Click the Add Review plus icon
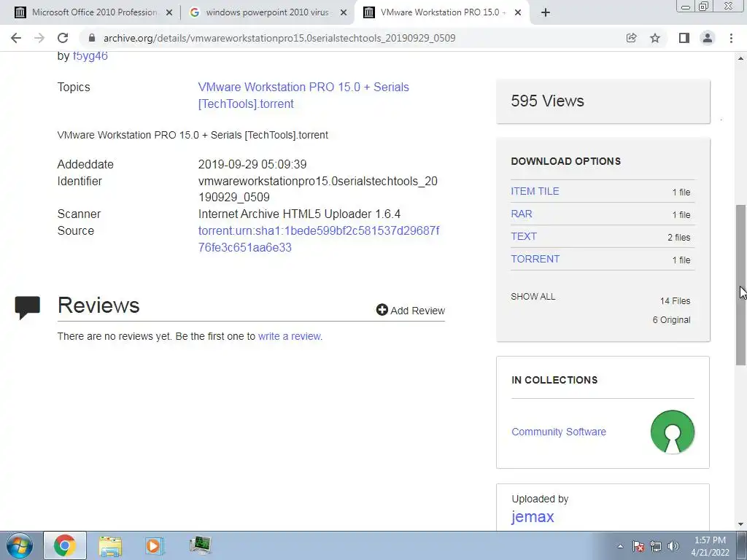Image resolution: width=747 pixels, height=560 pixels. (382, 310)
